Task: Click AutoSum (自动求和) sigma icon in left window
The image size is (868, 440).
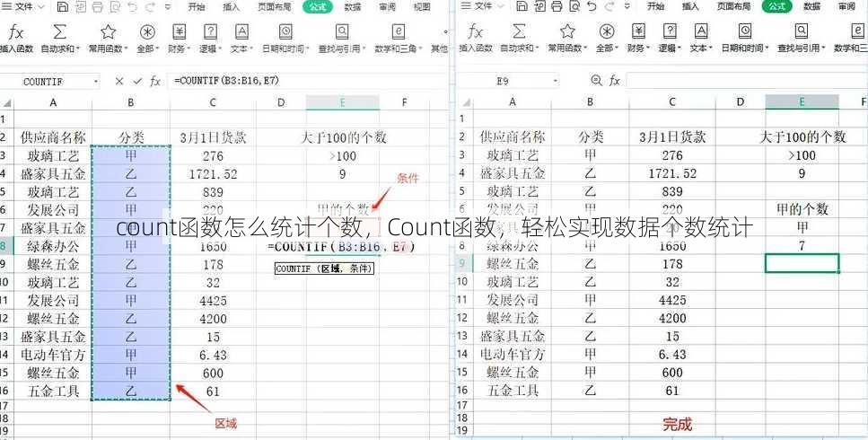Action: click(59, 31)
